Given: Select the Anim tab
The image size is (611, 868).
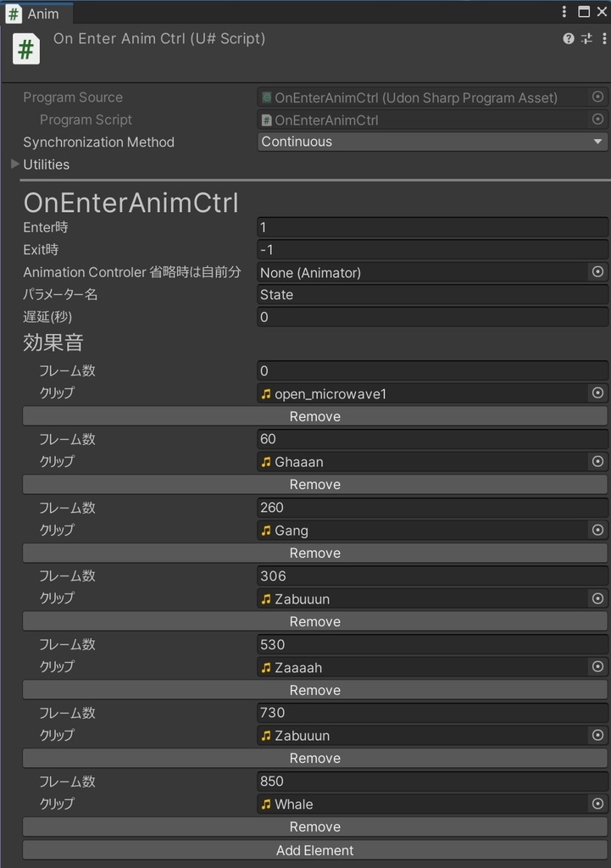Looking at the screenshot, I should [38, 14].
